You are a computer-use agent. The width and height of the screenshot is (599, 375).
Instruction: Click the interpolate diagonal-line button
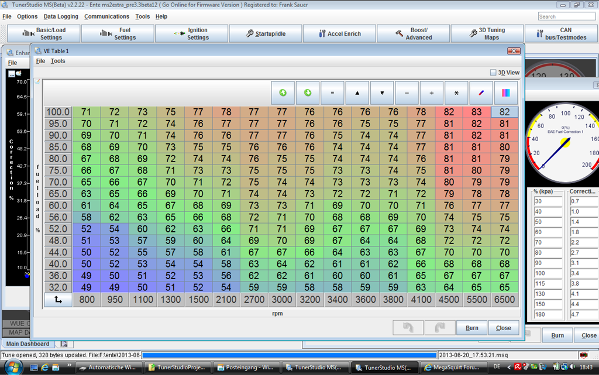point(481,93)
